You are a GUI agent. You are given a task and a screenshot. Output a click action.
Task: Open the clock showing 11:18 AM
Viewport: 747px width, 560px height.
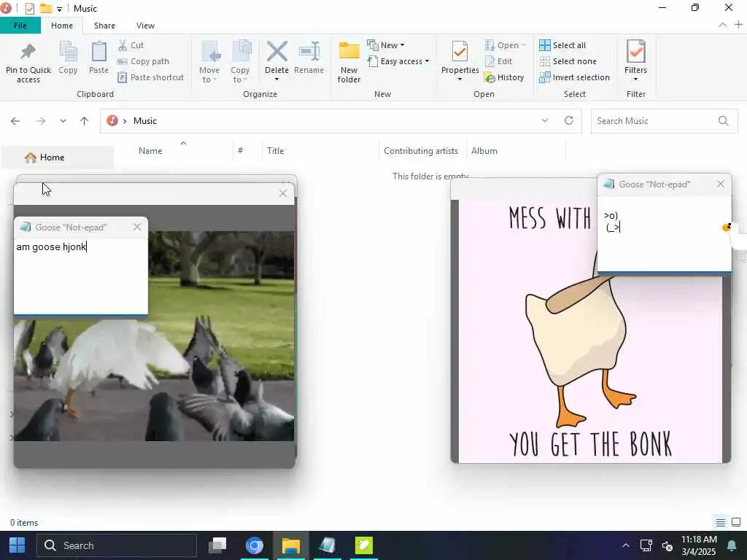tap(698, 545)
